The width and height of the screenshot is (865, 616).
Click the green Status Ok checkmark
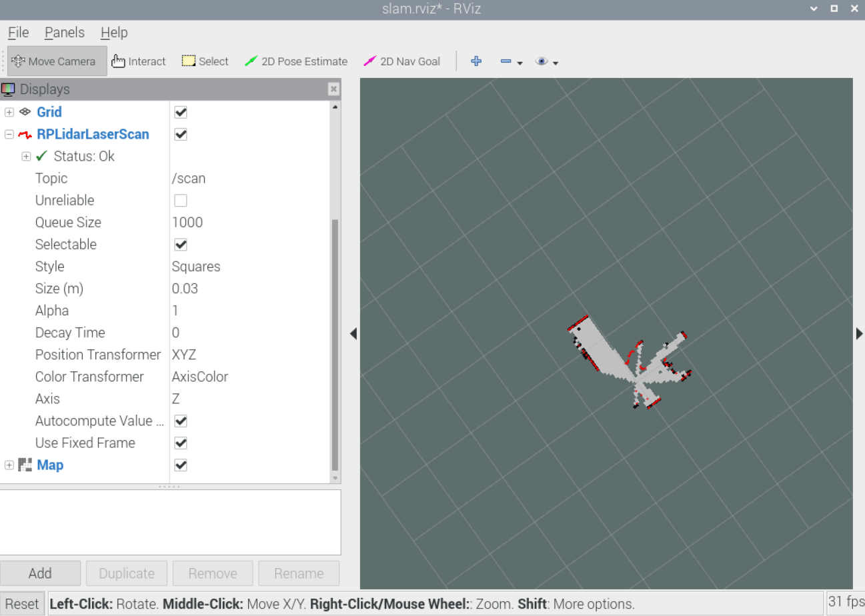pos(41,156)
